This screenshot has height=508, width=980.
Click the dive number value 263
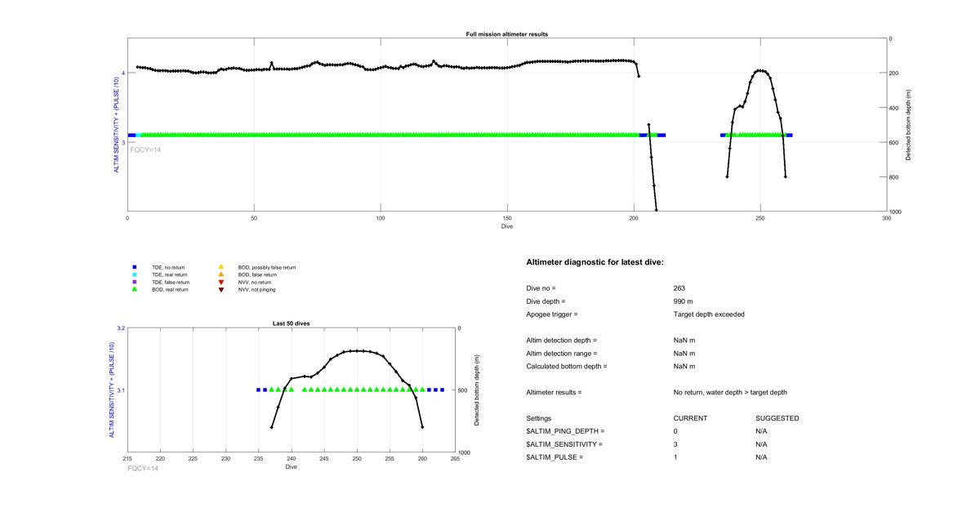point(679,288)
